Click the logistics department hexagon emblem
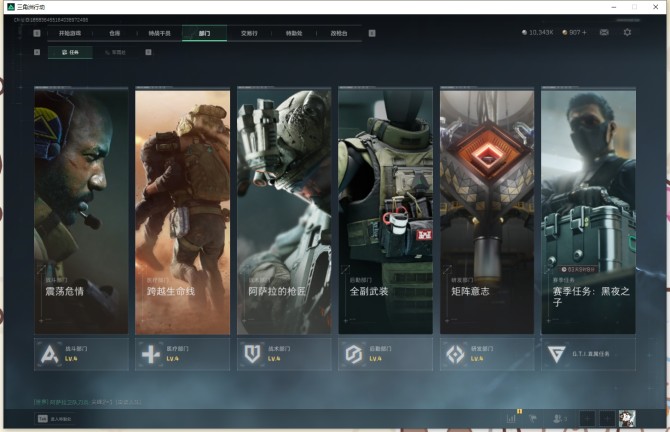This screenshot has height=432, width=670. (353, 354)
